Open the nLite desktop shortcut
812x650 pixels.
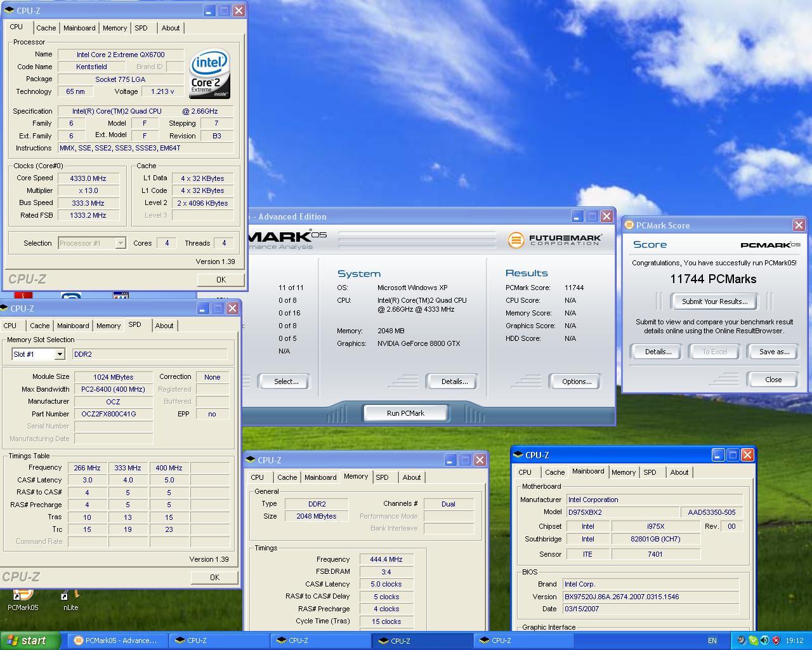[x=70, y=600]
